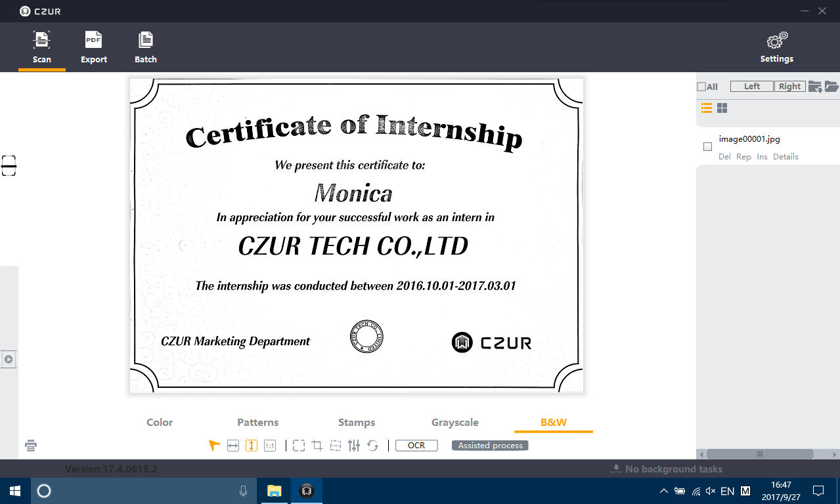Open the Export PDF tab

(x=94, y=47)
